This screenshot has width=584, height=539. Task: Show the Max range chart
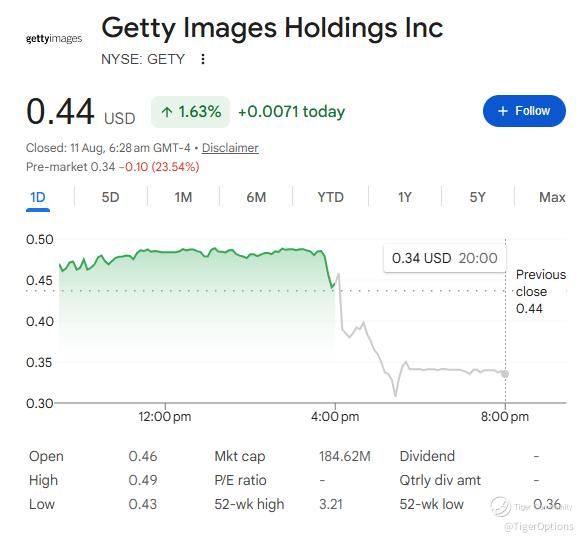pos(552,197)
